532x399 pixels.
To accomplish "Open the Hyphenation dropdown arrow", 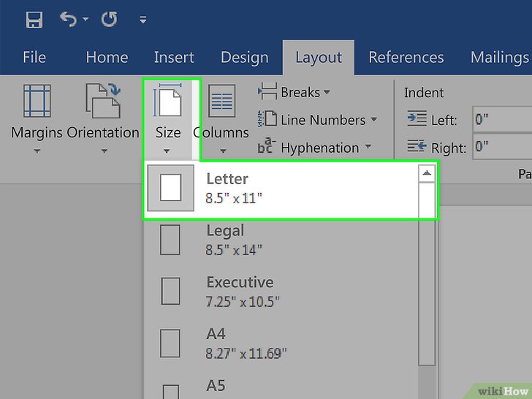I will point(368,148).
